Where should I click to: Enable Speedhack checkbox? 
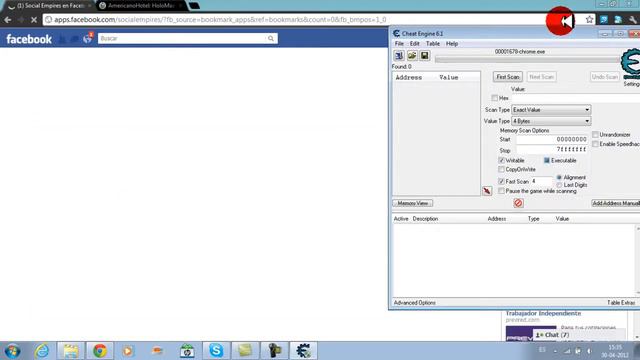click(596, 144)
